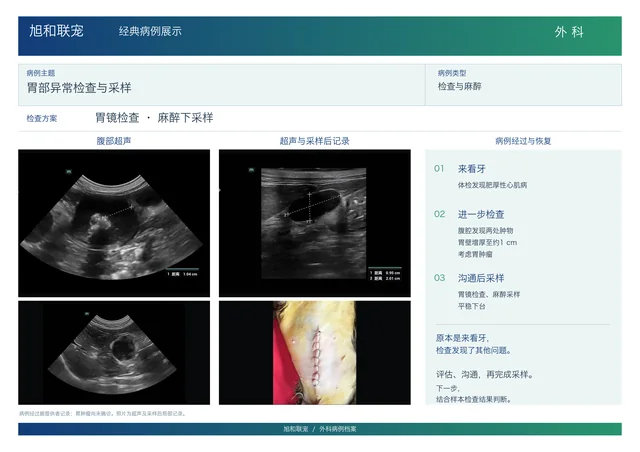The width and height of the screenshot is (640, 452).
Task: Select the 体检发现肥厚性心肌病 line
Action: [x=492, y=185]
